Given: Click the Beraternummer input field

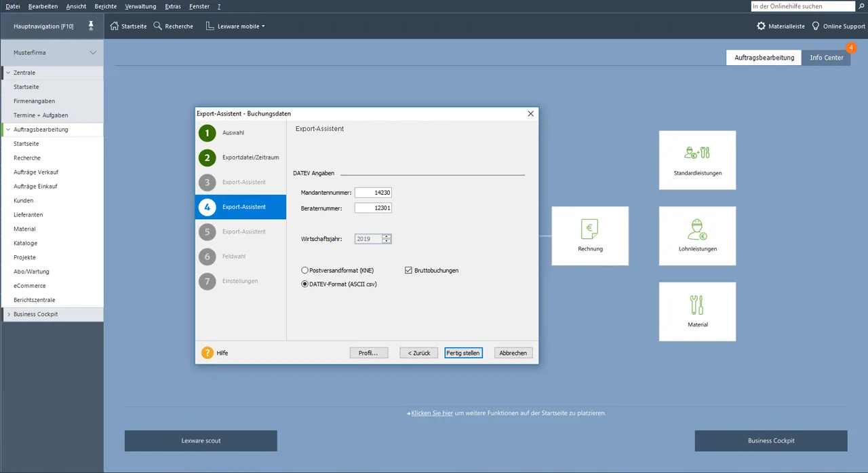Looking at the screenshot, I should coord(373,208).
